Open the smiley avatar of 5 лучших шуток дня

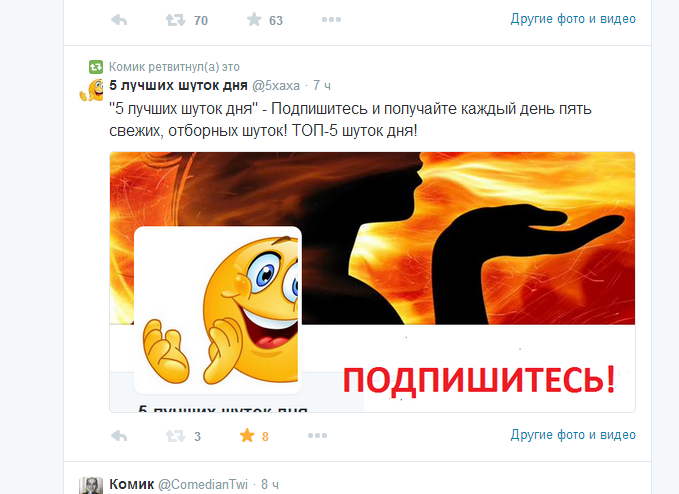pyautogui.click(x=91, y=90)
